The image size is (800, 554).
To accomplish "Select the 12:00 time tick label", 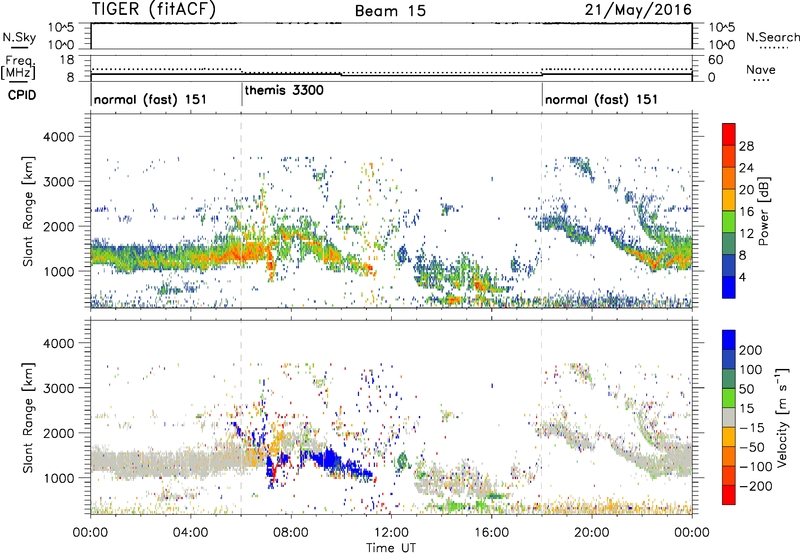I will (x=391, y=533).
